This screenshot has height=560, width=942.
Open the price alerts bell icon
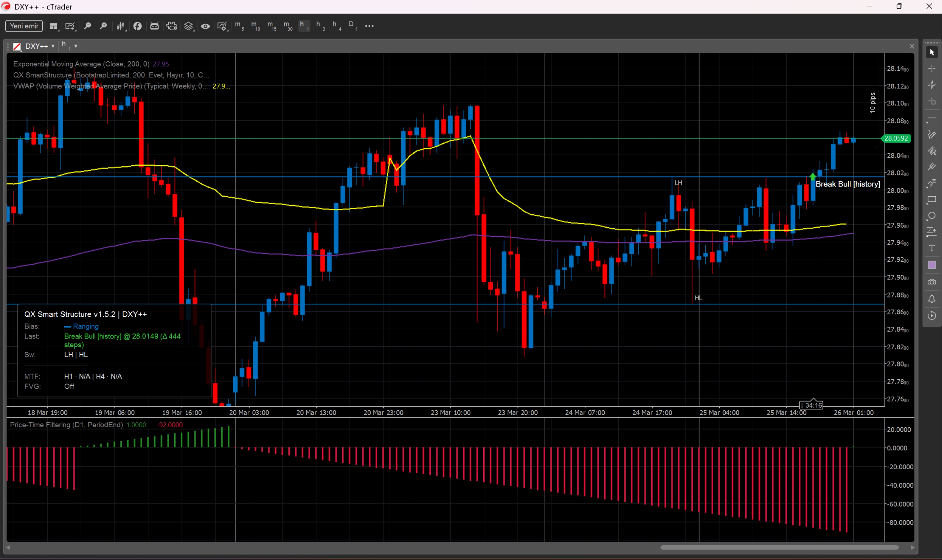click(932, 299)
